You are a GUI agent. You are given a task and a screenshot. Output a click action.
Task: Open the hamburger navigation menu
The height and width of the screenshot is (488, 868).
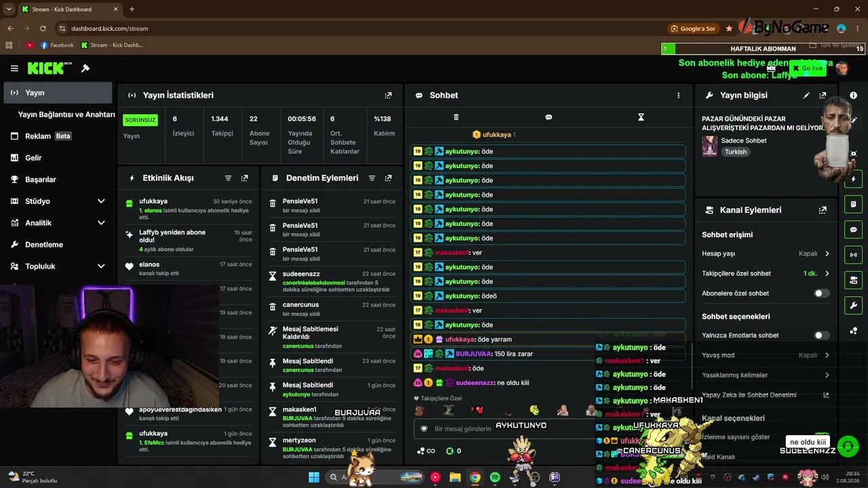coord(14,68)
